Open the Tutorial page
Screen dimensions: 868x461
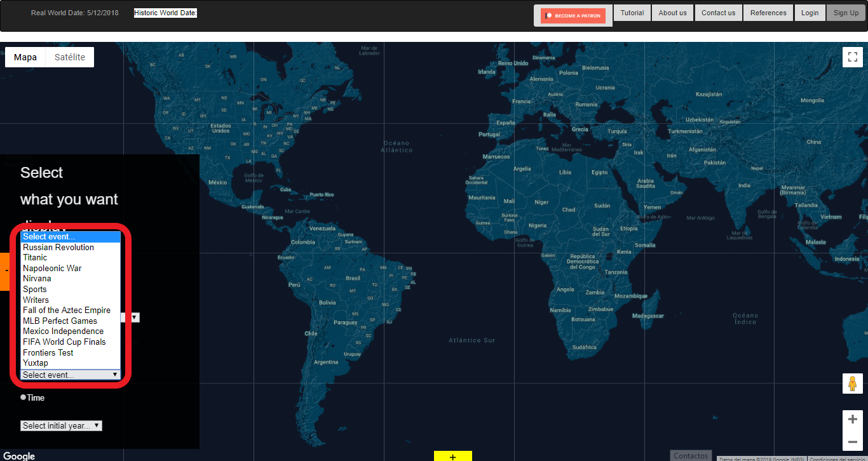pyautogui.click(x=632, y=13)
